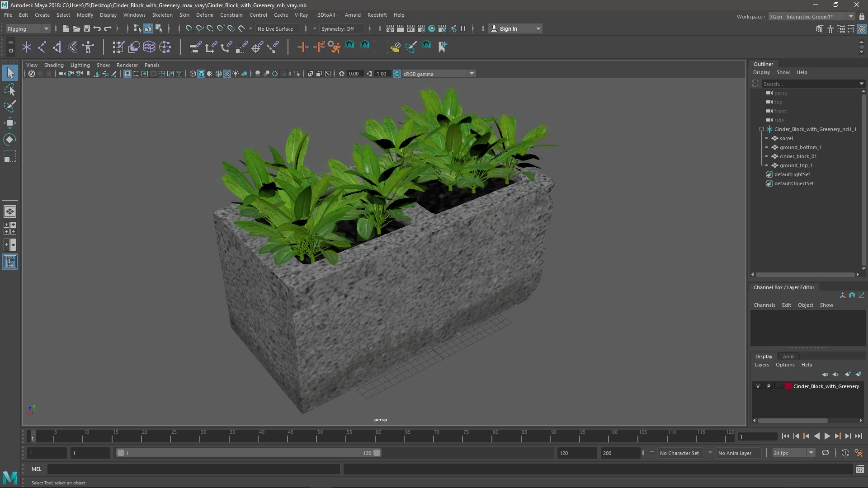Click Symmetry: Off setting
The width and height of the screenshot is (868, 488).
341,28
